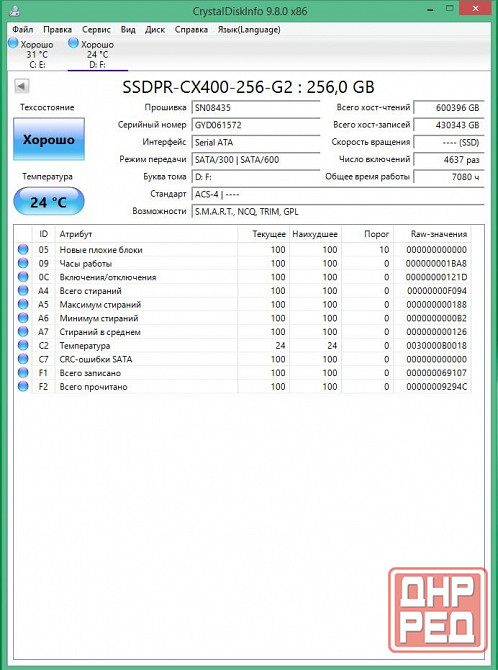Click the blue status orb of disk D: F:
498x670 pixels.
click(x=74, y=43)
